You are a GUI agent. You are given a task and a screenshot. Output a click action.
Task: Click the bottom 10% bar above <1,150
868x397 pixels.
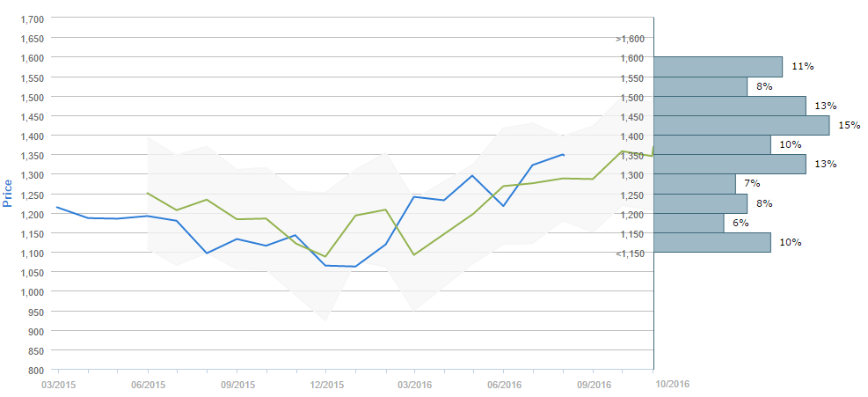click(x=712, y=242)
